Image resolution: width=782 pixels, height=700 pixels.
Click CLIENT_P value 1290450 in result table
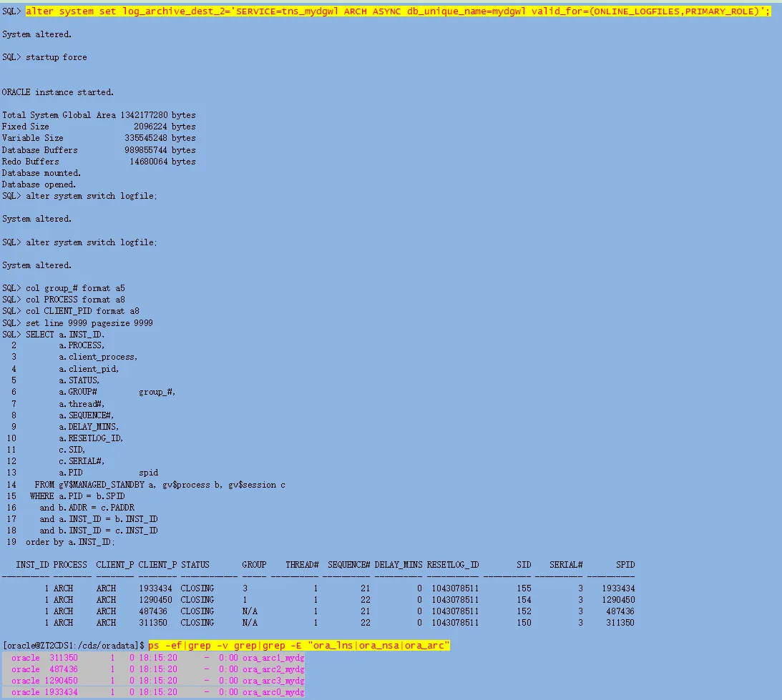tap(155, 600)
